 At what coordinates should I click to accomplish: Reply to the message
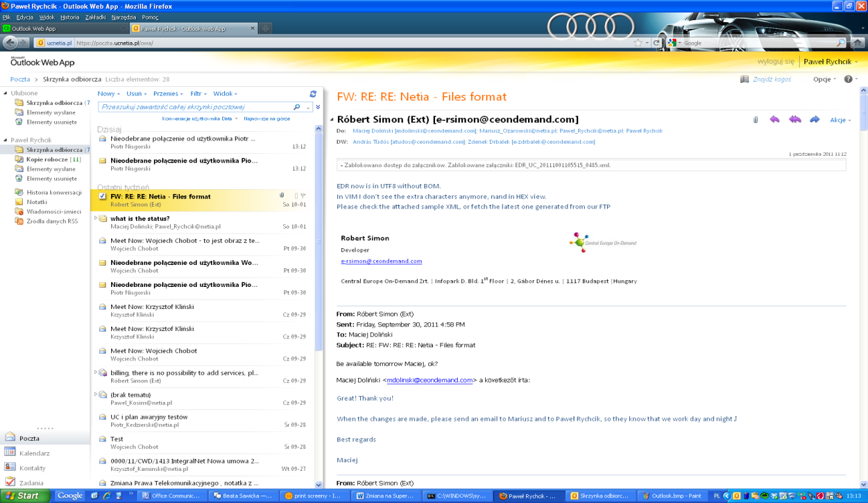pyautogui.click(x=774, y=120)
